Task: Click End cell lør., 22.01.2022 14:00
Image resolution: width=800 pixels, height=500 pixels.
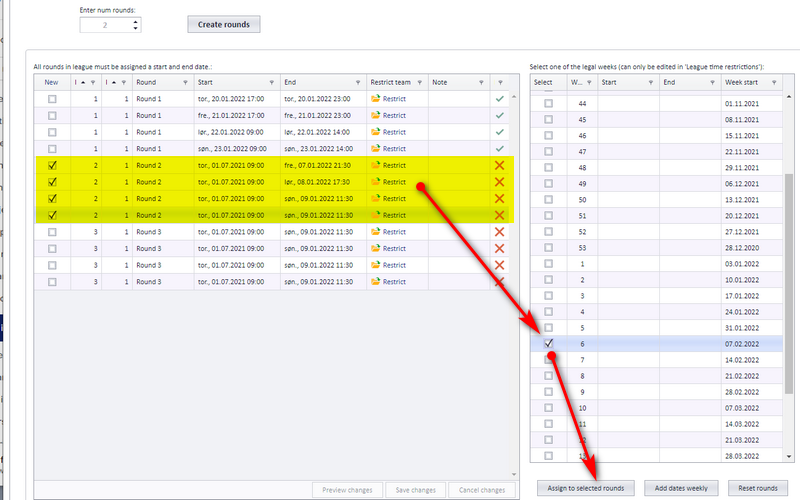Action: click(323, 132)
